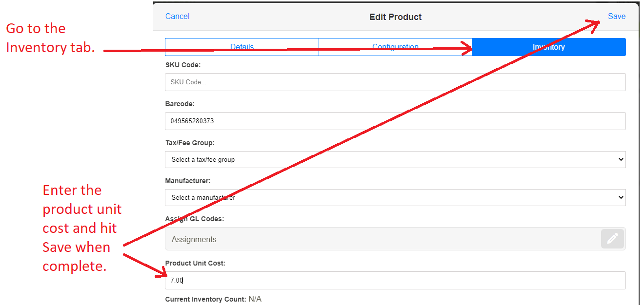
Task: Click the Product Unit Cost label
Action: tap(195, 263)
